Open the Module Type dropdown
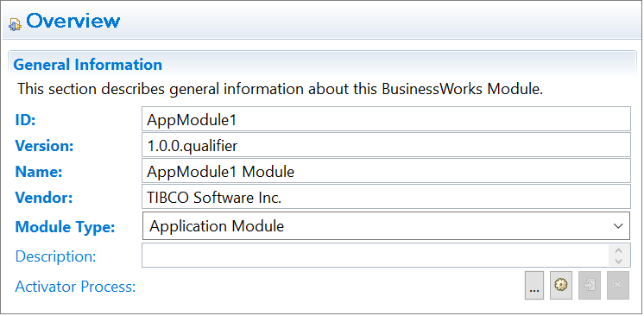 tap(386, 225)
